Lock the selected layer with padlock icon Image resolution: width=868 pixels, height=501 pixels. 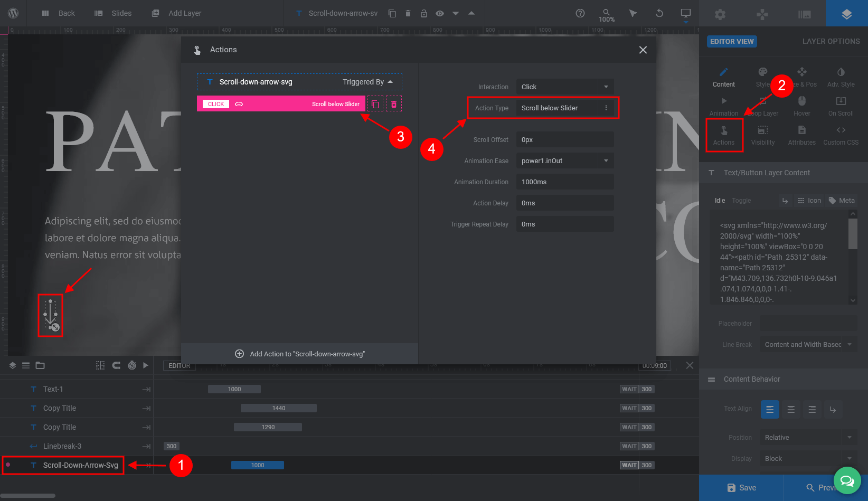click(424, 13)
